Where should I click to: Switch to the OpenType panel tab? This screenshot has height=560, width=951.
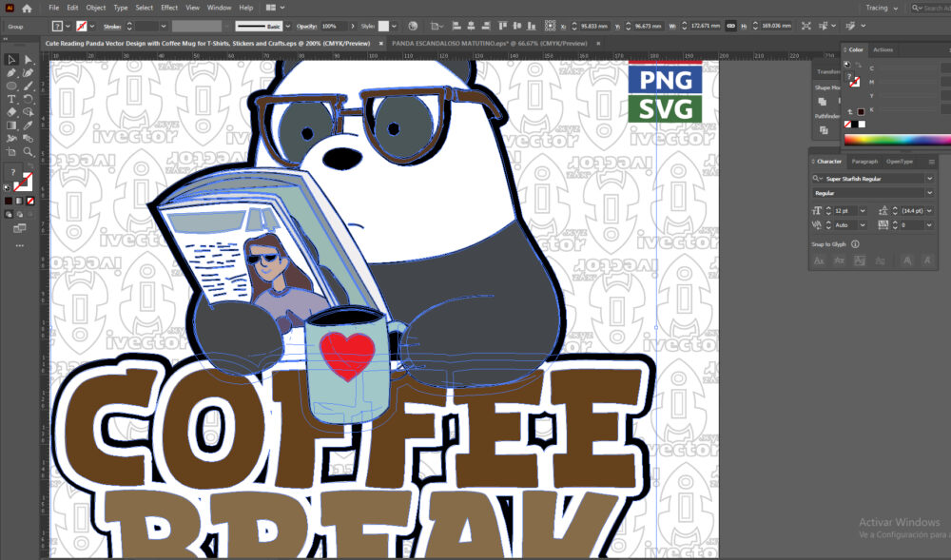coord(900,162)
